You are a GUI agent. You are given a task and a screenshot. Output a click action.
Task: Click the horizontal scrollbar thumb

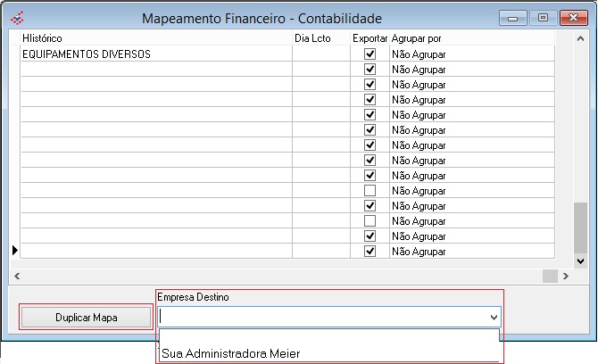click(x=550, y=276)
